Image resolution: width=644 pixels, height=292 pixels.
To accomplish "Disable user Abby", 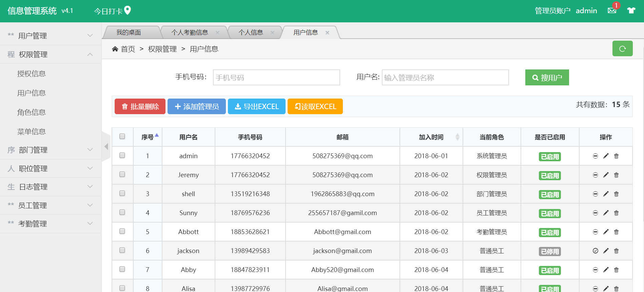I will (595, 270).
